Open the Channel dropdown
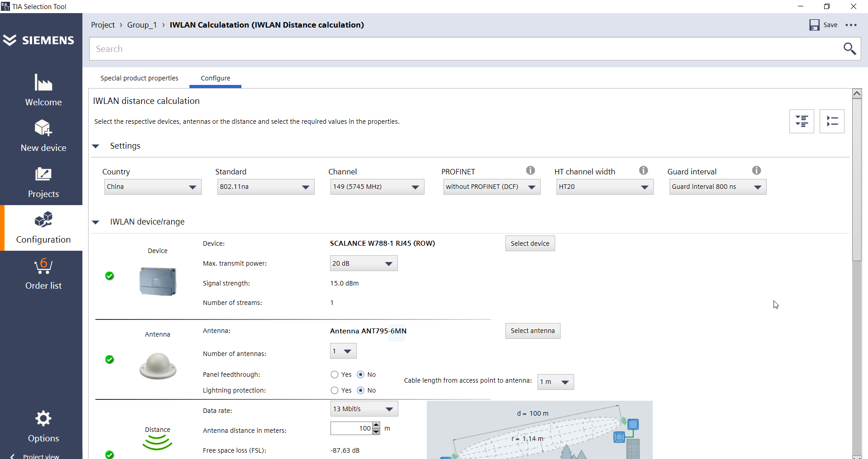This screenshot has height=459, width=868. click(377, 187)
